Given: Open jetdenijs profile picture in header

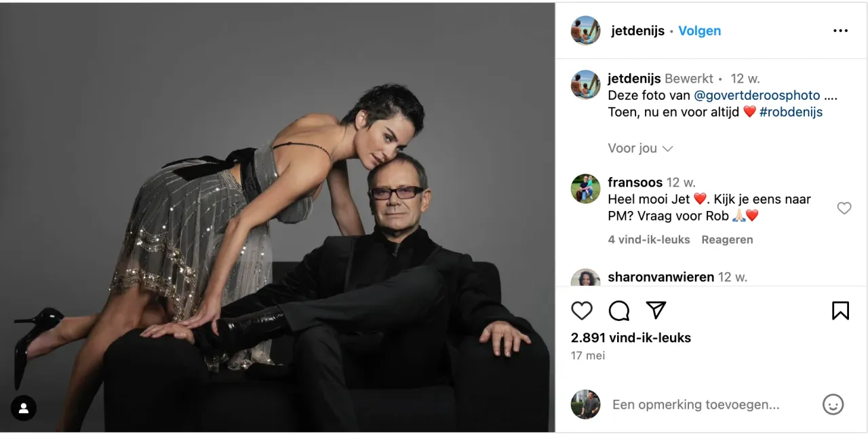Looking at the screenshot, I should (585, 31).
